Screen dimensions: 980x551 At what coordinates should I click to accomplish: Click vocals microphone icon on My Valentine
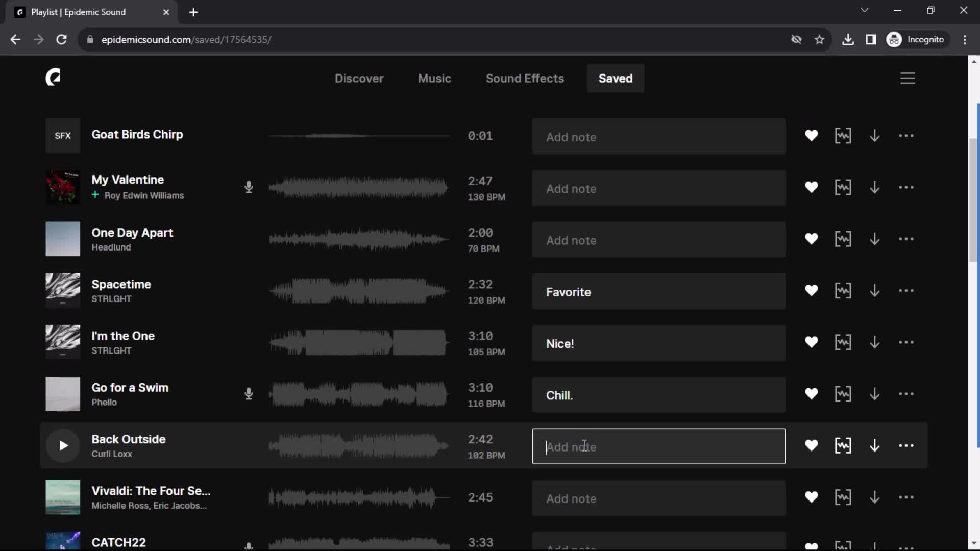(249, 187)
